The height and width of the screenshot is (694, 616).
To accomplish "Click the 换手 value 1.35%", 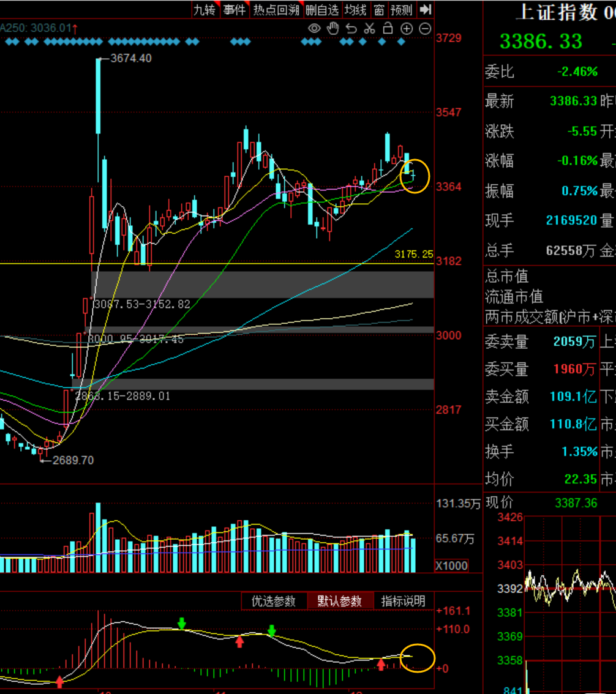I will [x=580, y=452].
